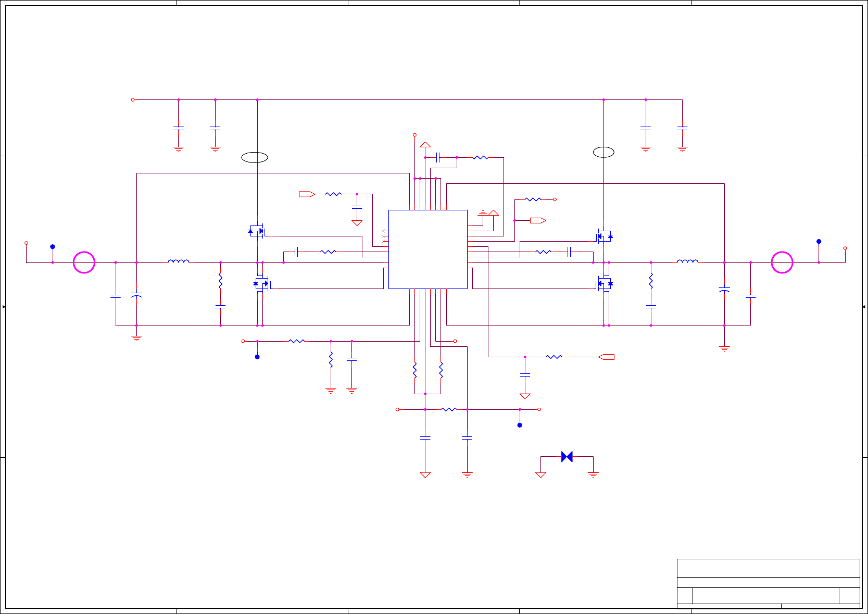This screenshot has width=868, height=614.
Task: Select the blue test point dot near left input terminal
Action: tap(53, 247)
